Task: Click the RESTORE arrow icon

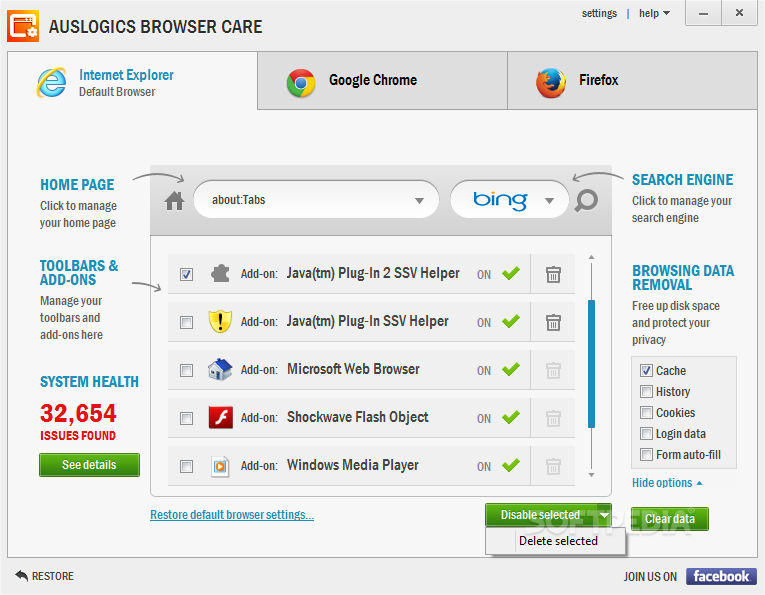Action: pyautogui.click(x=21, y=575)
